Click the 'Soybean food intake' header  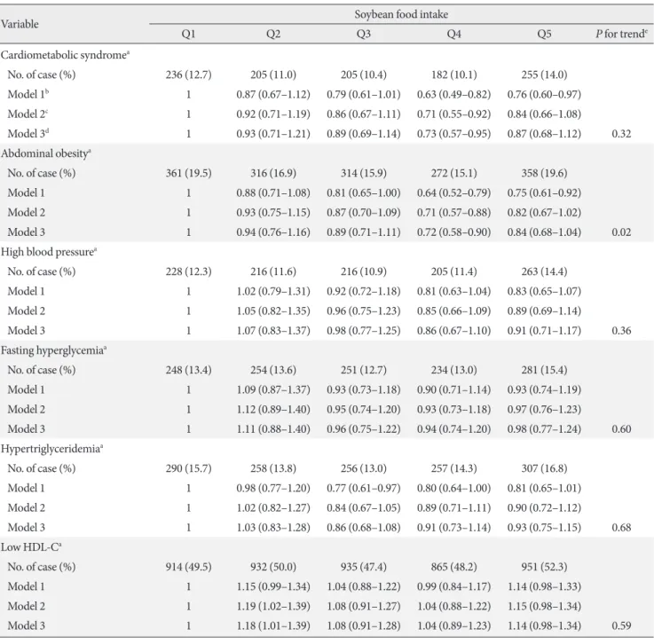(x=401, y=14)
